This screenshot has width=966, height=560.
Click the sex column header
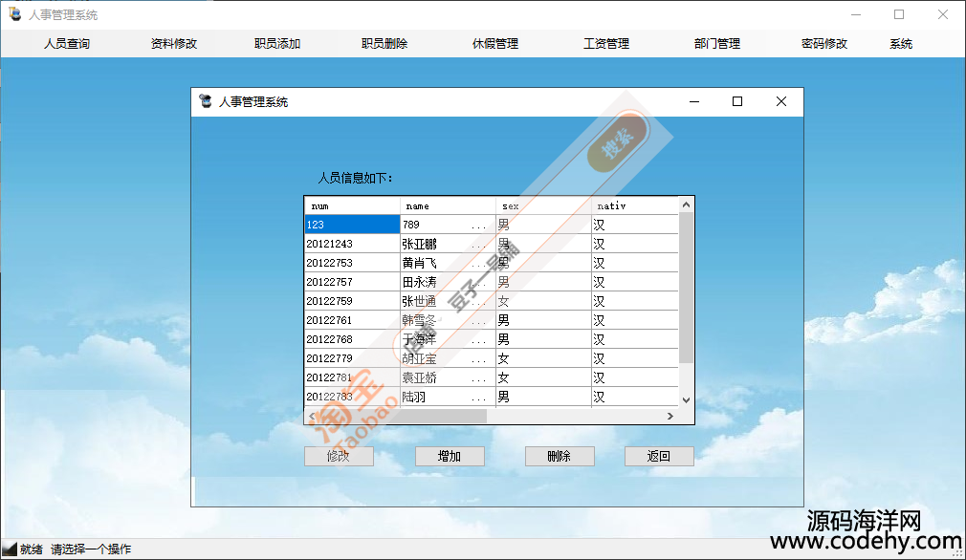(543, 206)
